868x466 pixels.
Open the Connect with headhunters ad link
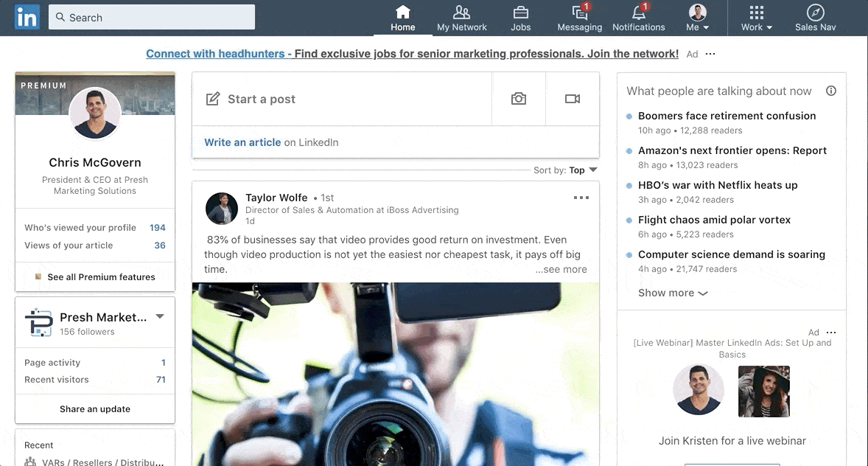[x=412, y=54]
